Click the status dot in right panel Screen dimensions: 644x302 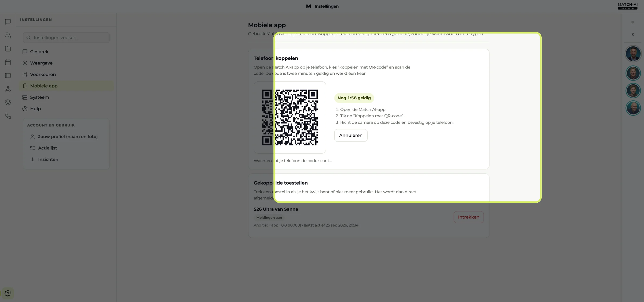click(633, 22)
